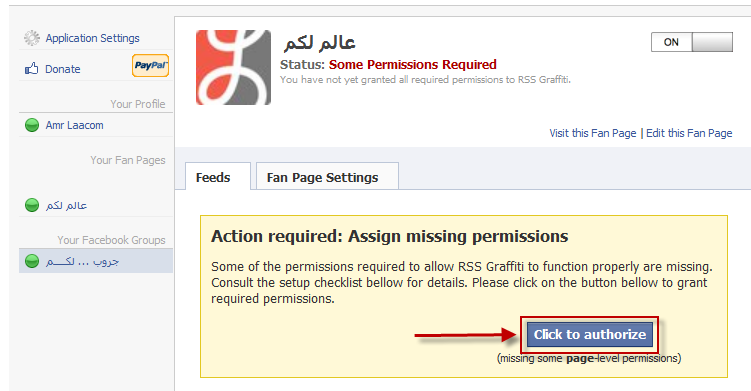
Task: Click green status dot beside جروب ... لكم group
Action: [32, 261]
